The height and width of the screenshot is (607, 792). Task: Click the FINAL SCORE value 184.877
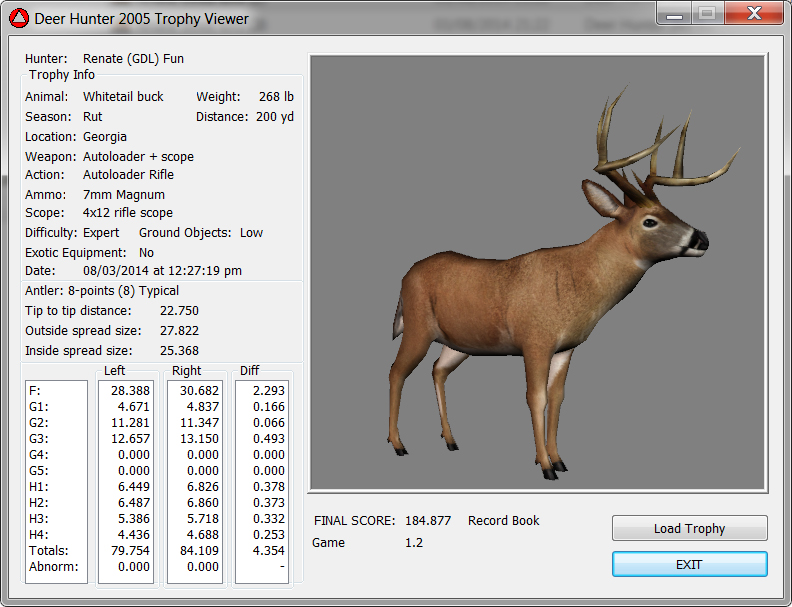[428, 521]
